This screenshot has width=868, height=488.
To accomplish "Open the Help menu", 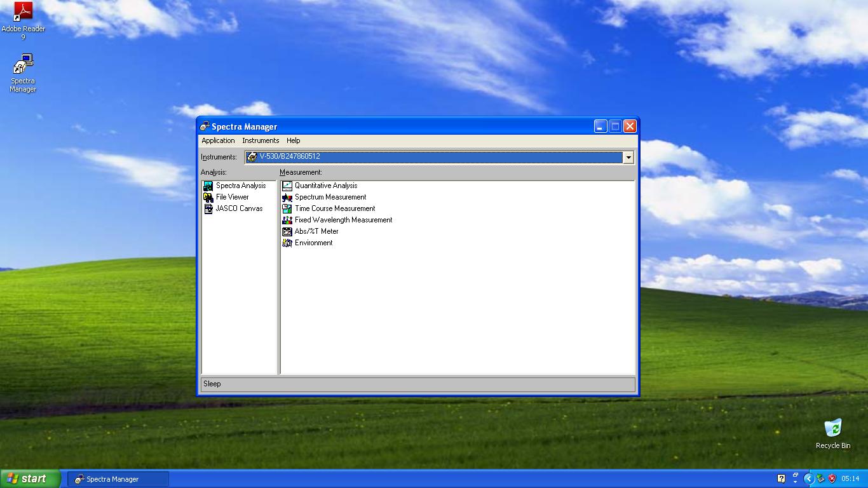I will tap(293, 140).
